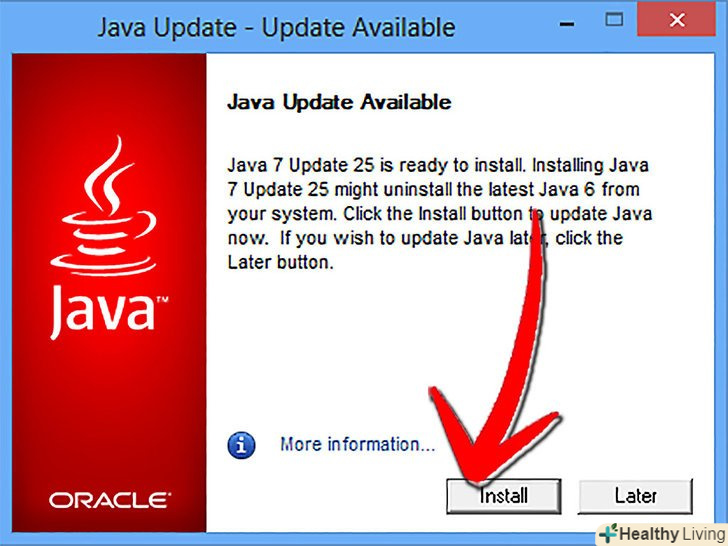Minimize the Java Update window
Image resolution: width=728 pixels, height=546 pixels.
click(567, 24)
